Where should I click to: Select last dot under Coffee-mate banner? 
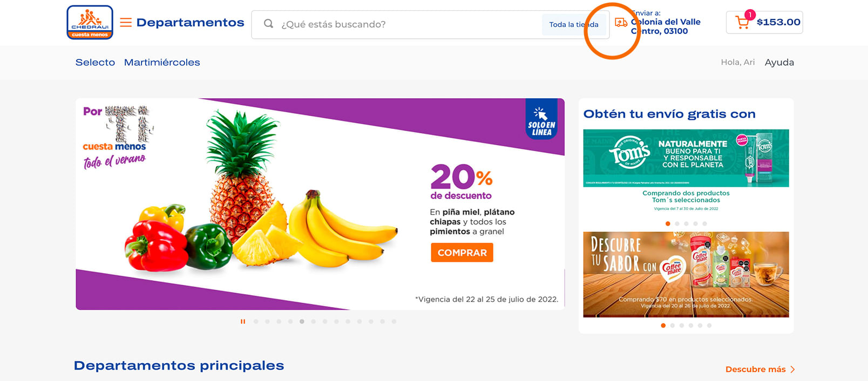click(709, 325)
